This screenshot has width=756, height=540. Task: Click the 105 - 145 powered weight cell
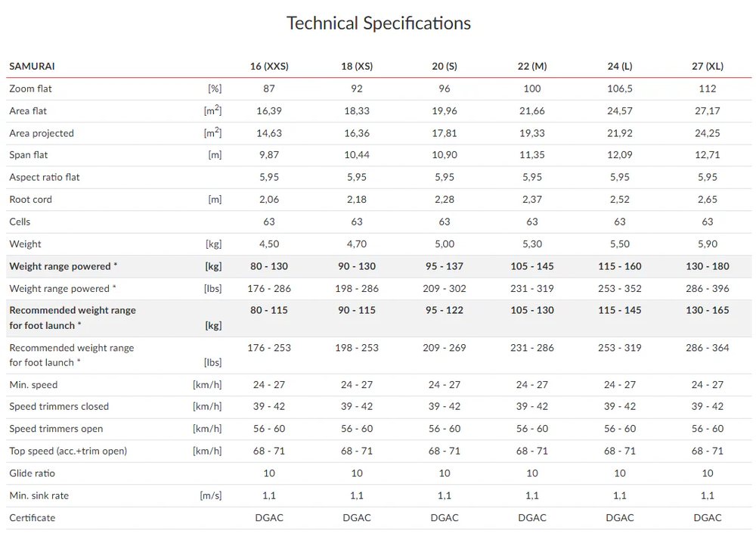coord(532,266)
